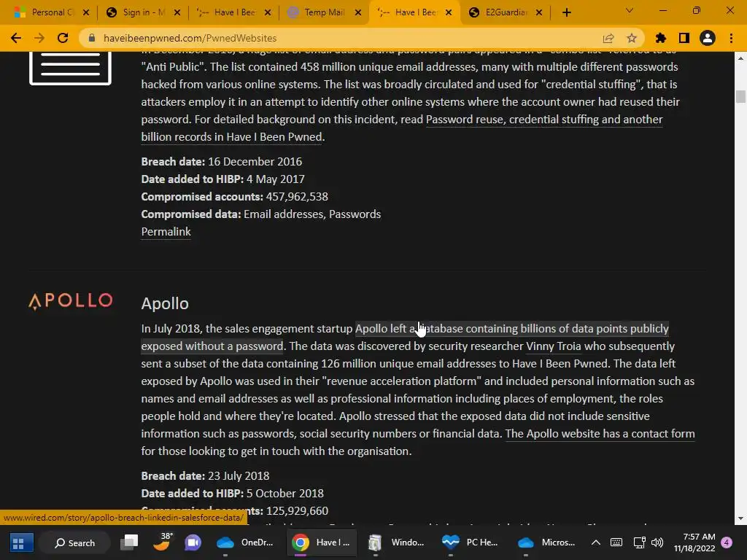Open a new browser tab
This screenshot has width=747, height=560.
(566, 13)
